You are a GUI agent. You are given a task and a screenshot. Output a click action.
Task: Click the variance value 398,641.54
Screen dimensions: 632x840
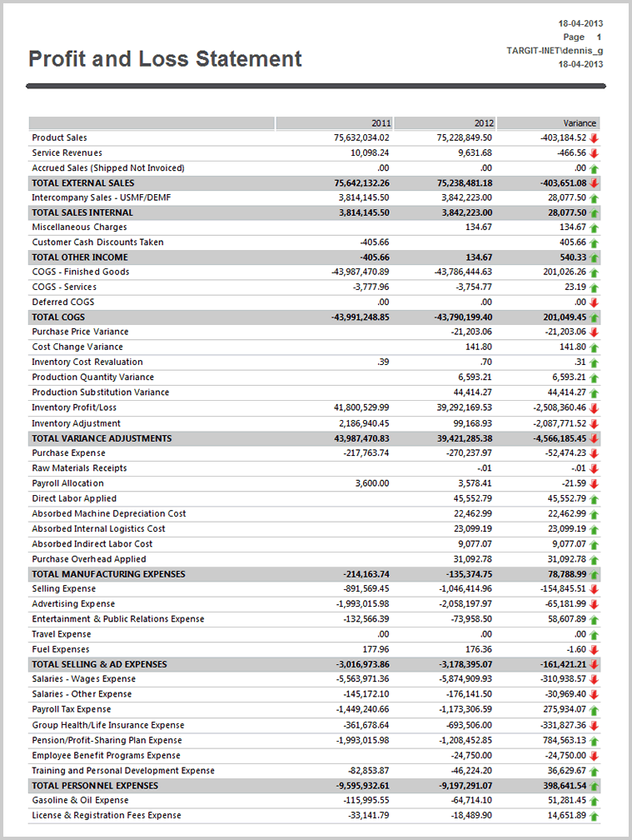click(x=565, y=786)
